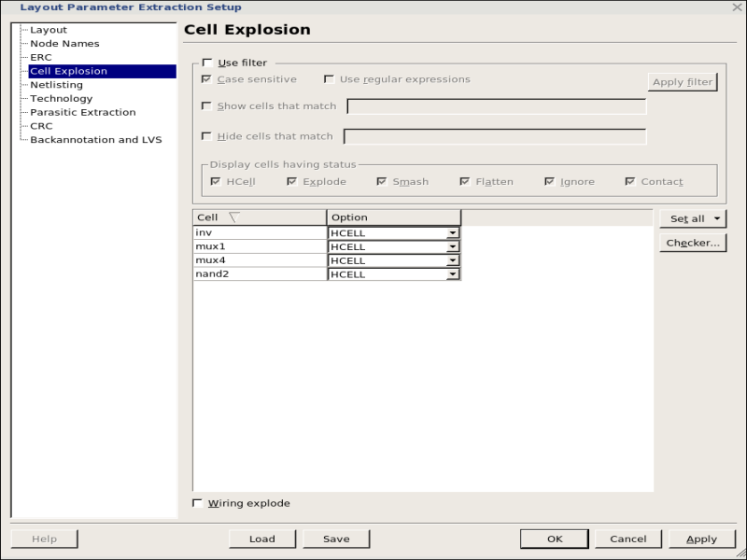Select Netlisting in the left tree

56,85
